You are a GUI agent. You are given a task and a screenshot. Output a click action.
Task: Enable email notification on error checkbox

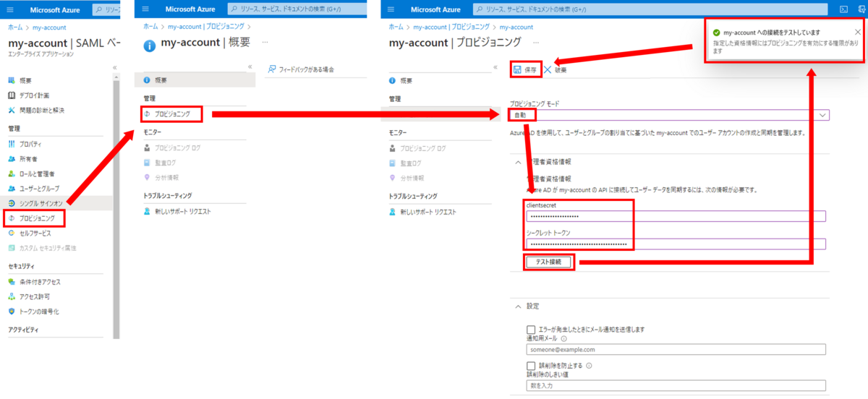click(x=532, y=329)
